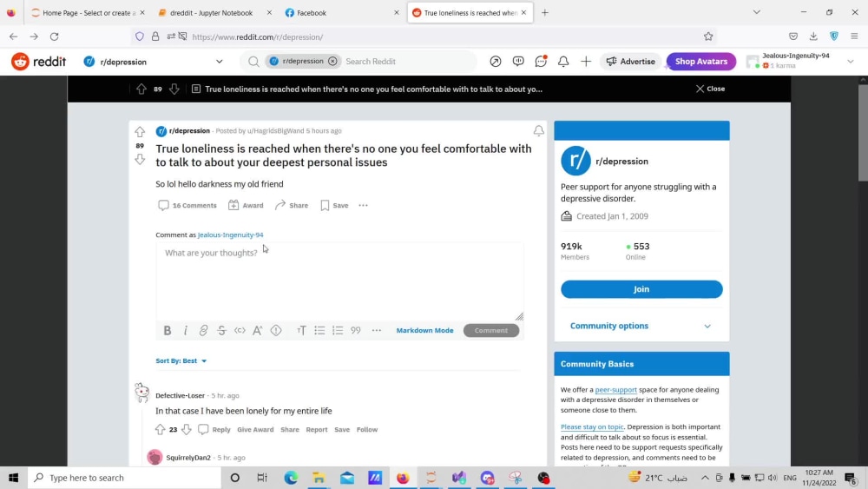Go to Reddit home via logo
Viewport: 868px width, 489px height.
click(x=38, y=62)
